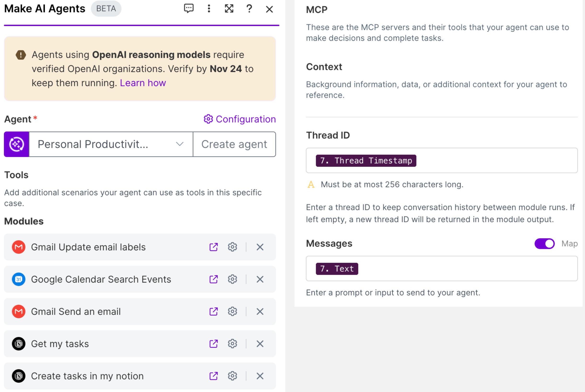Open the three-dot more options menu
585x392 pixels.
tap(209, 8)
